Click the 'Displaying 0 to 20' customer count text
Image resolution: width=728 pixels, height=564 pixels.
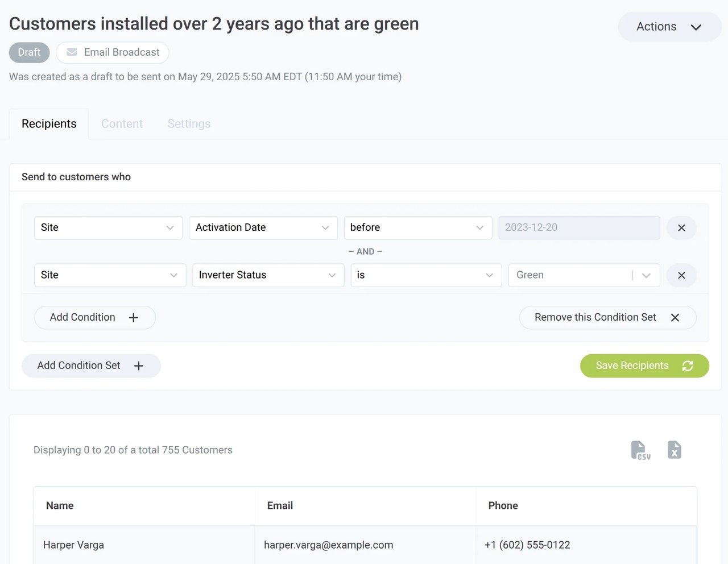point(133,450)
